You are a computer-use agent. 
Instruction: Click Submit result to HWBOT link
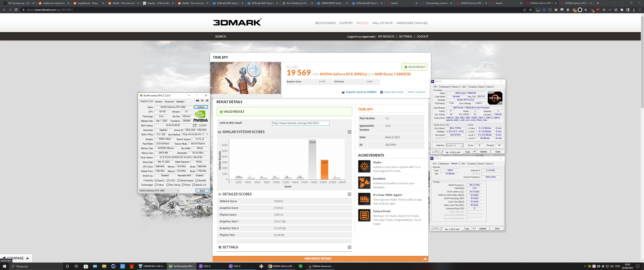pyautogui.click(x=359, y=92)
